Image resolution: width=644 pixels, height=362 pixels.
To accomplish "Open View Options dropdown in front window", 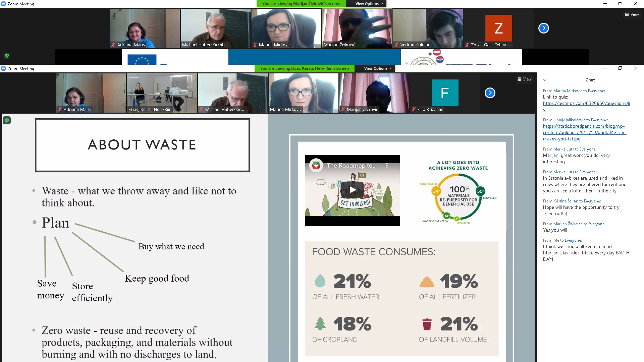I will click(378, 68).
